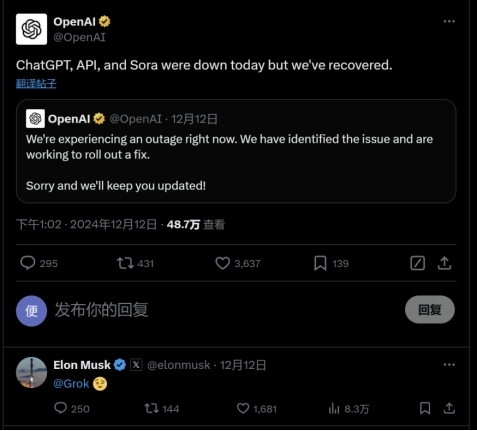Viewport: 477px width, 431px height.
Task: Repost Elon Musk's reply showing 144
Action: point(151,408)
